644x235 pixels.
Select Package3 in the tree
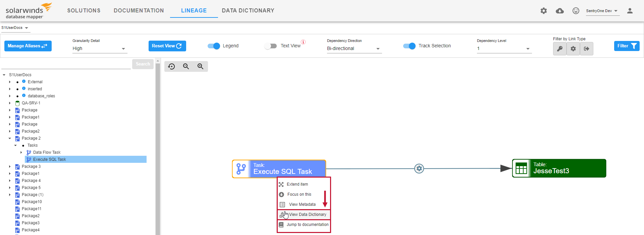[31, 223]
